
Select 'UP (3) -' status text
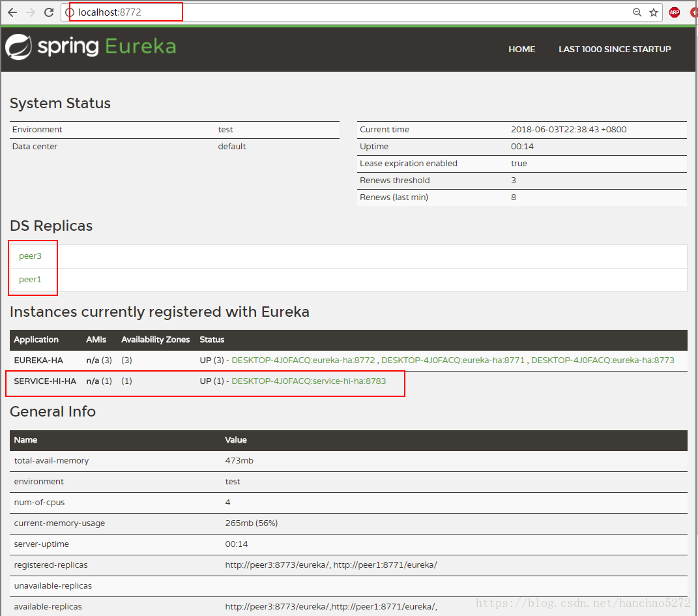tap(214, 360)
